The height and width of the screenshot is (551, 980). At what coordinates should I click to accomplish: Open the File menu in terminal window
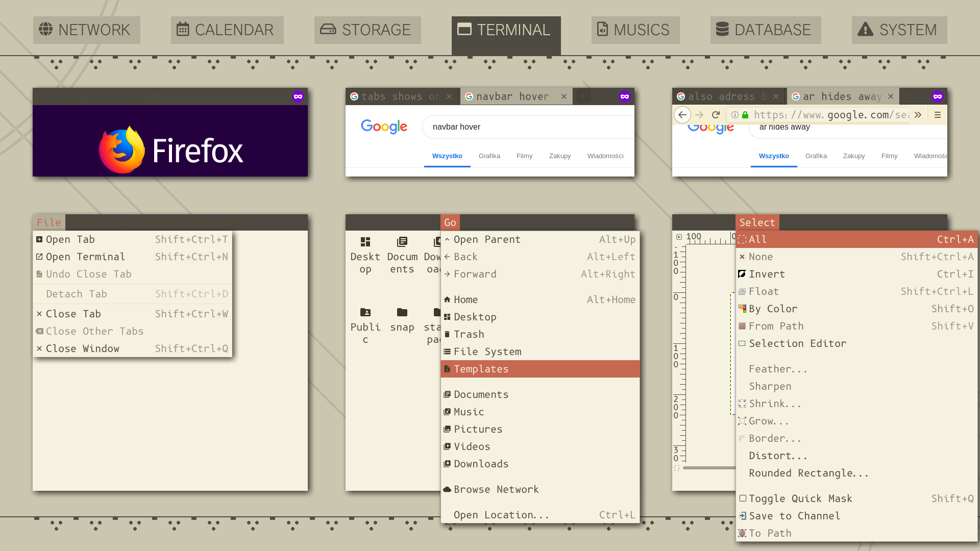49,222
